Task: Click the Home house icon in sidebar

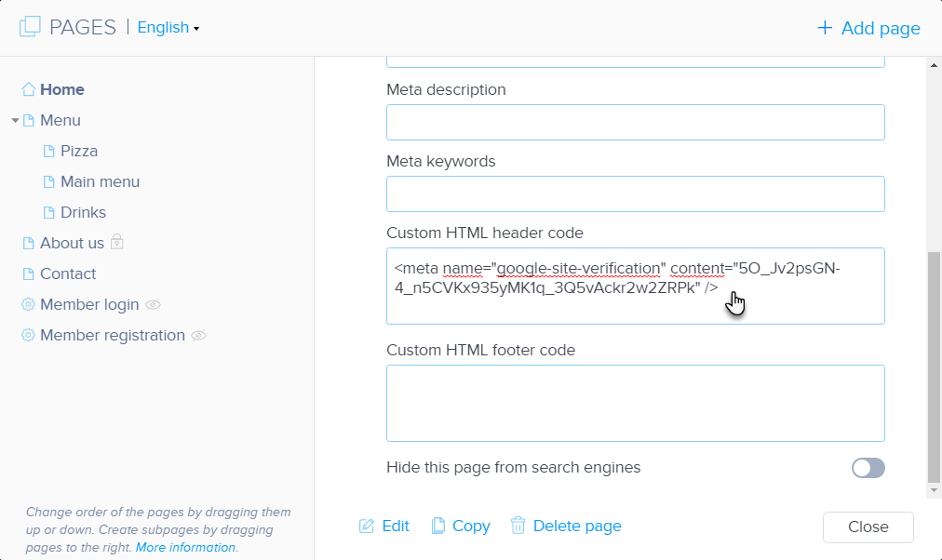Action: point(28,89)
